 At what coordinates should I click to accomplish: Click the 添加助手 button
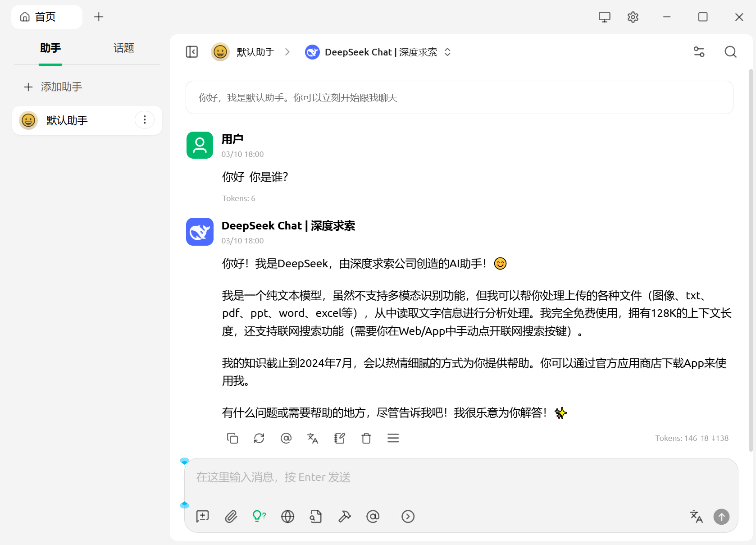(x=53, y=87)
